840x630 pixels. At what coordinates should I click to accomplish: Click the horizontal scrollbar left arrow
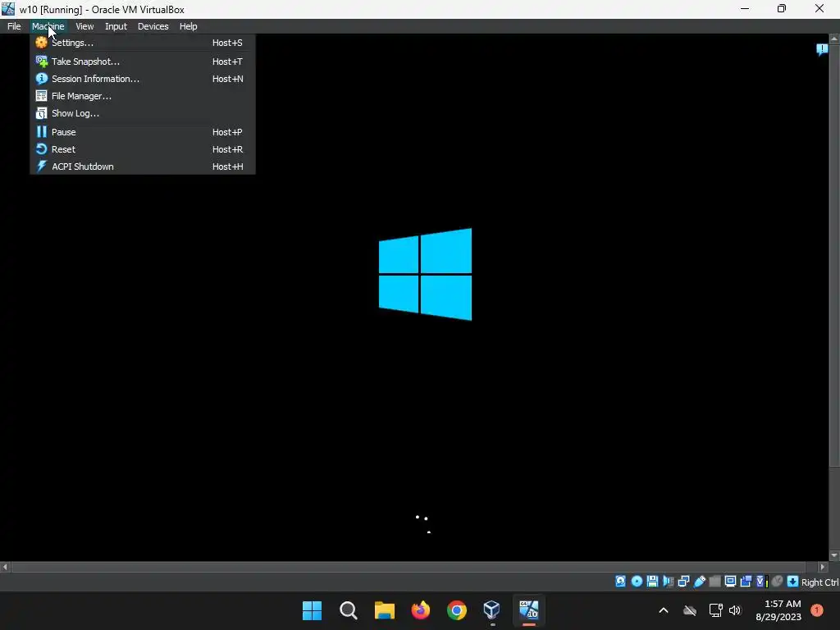click(6, 567)
